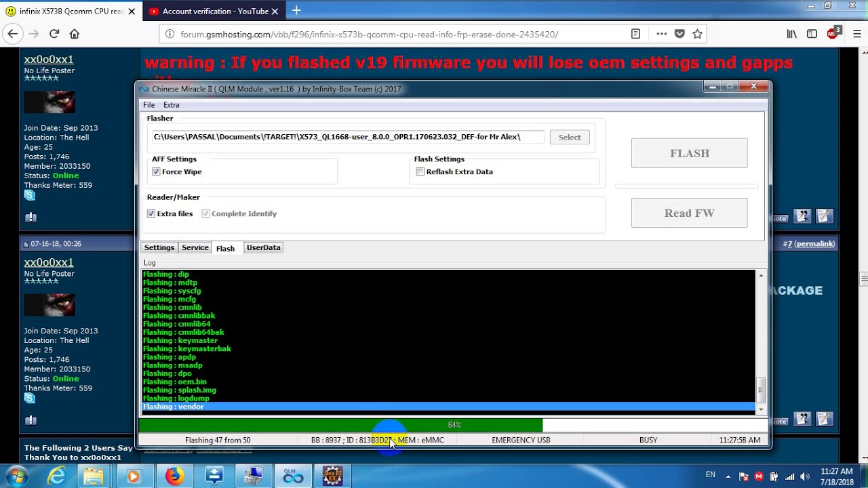868x488 pixels.
Task: Open page actions three-dot menu
Action: pyautogui.click(x=661, y=34)
